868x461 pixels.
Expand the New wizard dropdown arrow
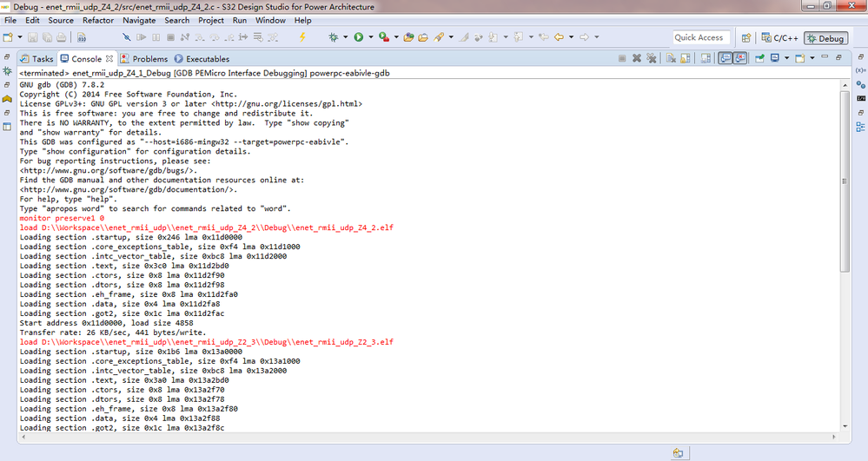(x=20, y=37)
